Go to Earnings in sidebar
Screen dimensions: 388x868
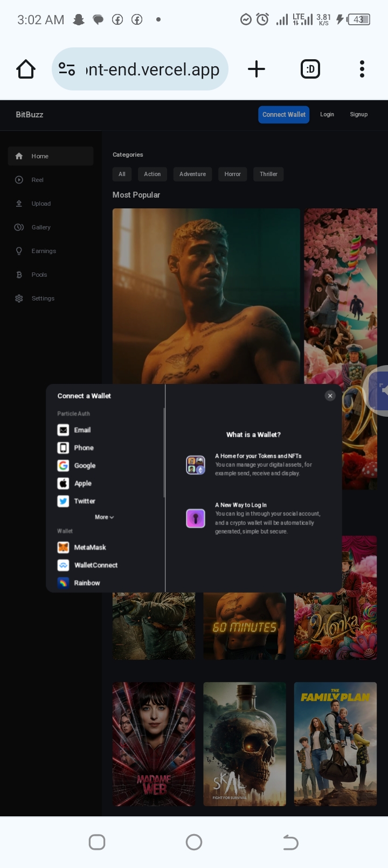[43, 251]
